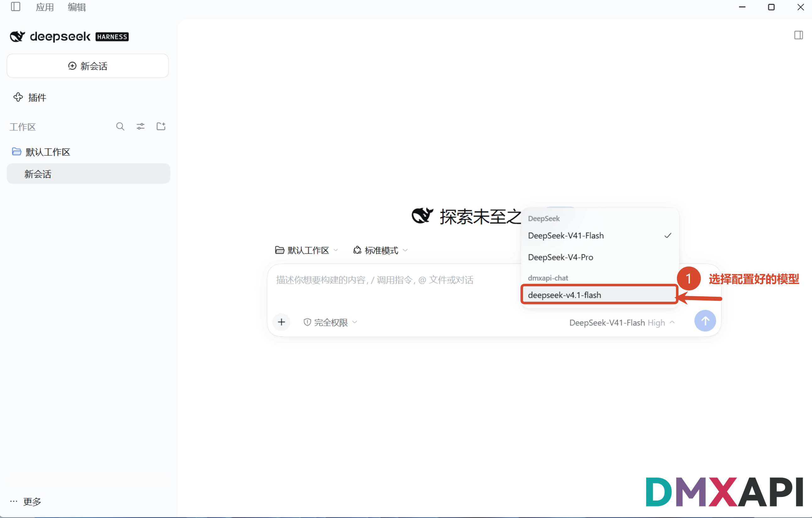Image resolution: width=812 pixels, height=518 pixels.
Task: Send the message with arrow button
Action: (705, 321)
